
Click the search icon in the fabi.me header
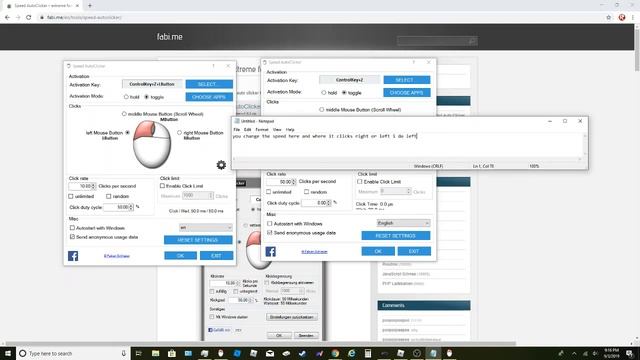coord(472,41)
